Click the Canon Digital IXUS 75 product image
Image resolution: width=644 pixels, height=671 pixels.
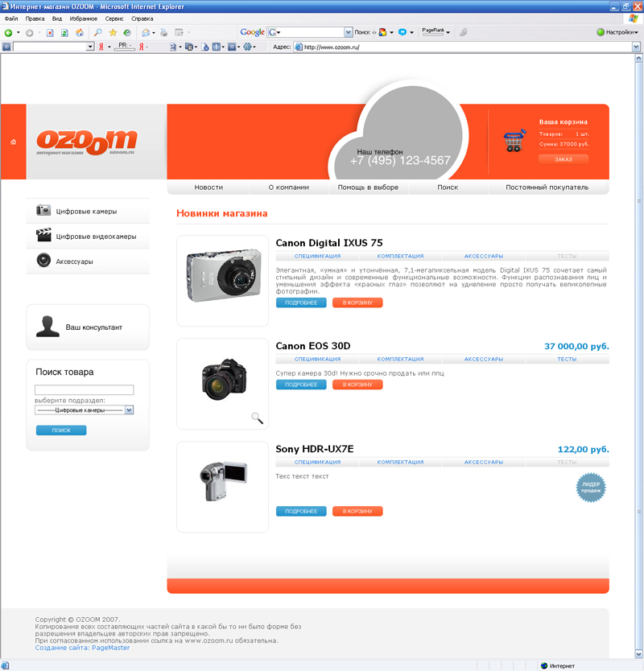click(x=223, y=280)
